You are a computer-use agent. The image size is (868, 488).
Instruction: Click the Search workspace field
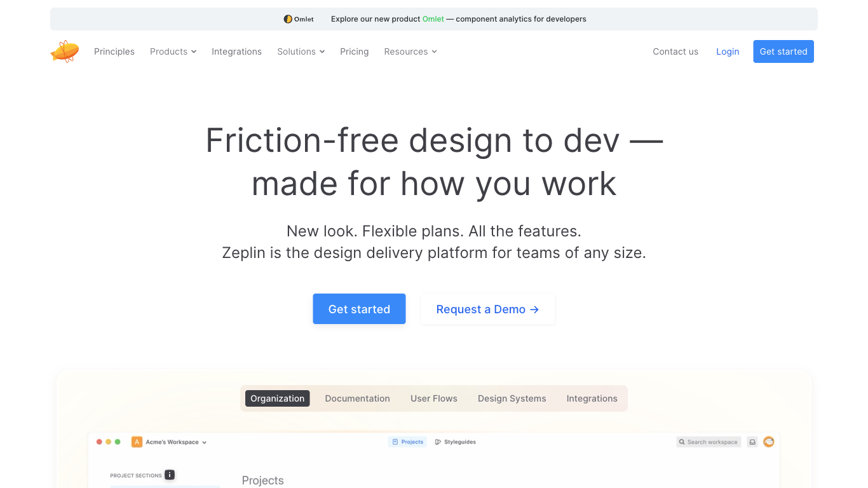point(709,442)
